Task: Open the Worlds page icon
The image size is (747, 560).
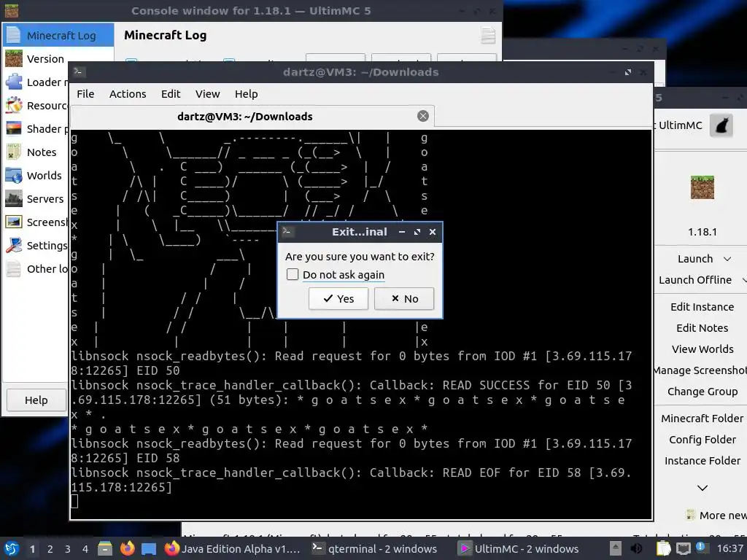Action: pos(14,175)
